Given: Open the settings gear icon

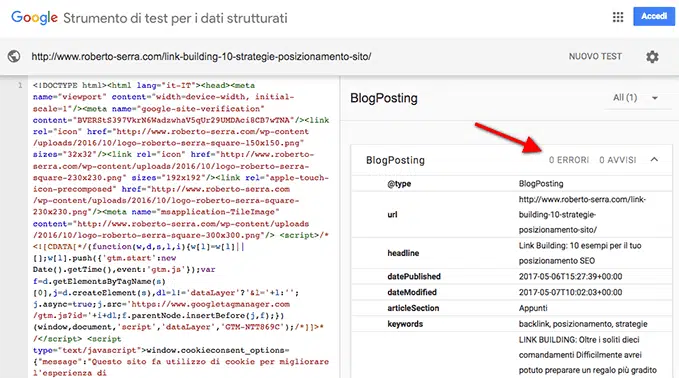Looking at the screenshot, I should (x=652, y=57).
